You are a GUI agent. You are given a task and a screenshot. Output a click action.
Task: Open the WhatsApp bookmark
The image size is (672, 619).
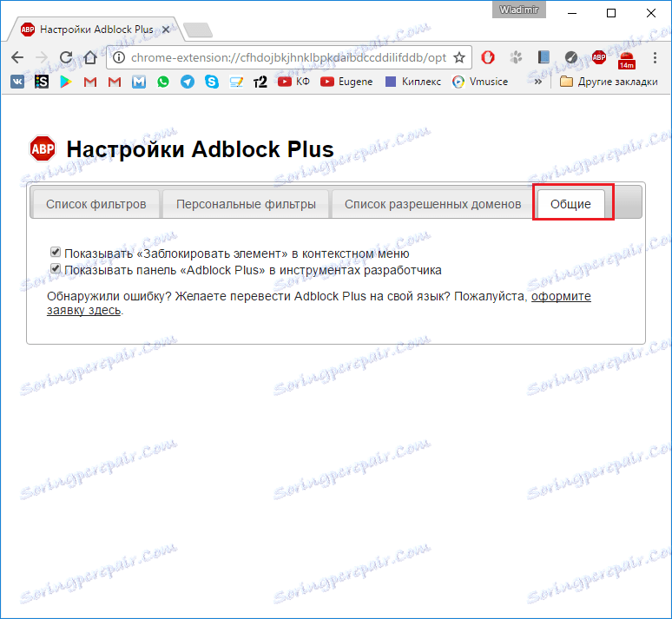pos(163,82)
